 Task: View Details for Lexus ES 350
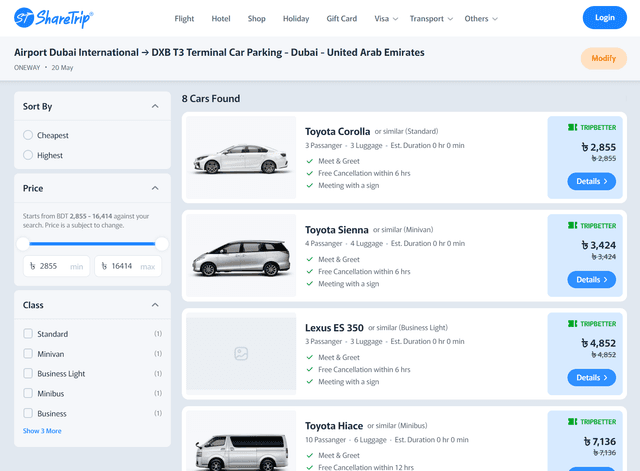[x=591, y=378]
